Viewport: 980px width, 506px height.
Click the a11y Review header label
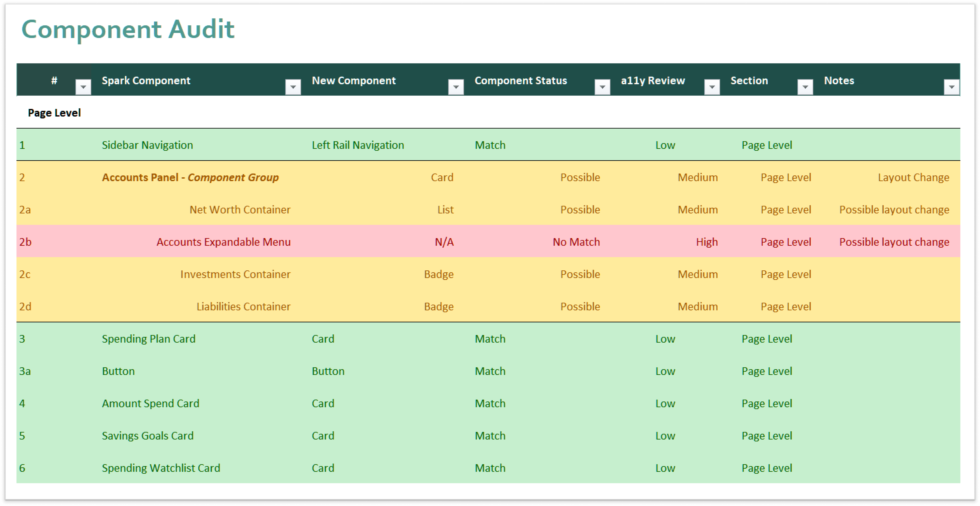click(x=653, y=81)
